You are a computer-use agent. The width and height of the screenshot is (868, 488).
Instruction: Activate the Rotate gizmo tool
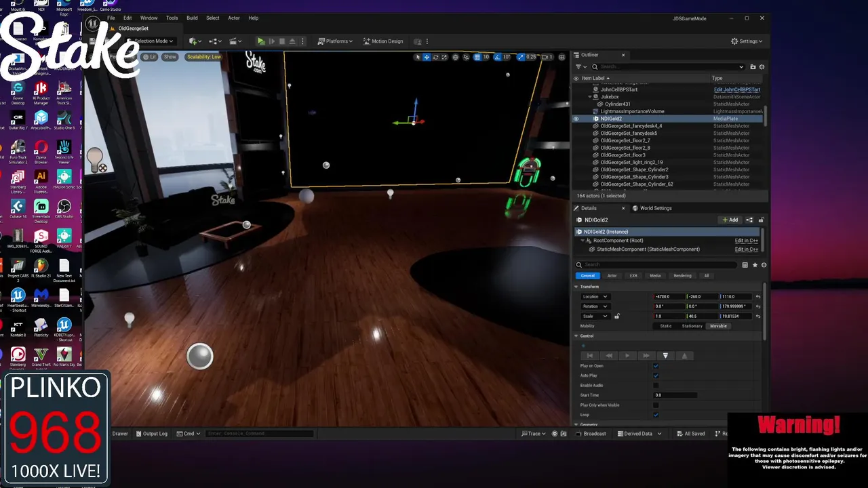(435, 57)
